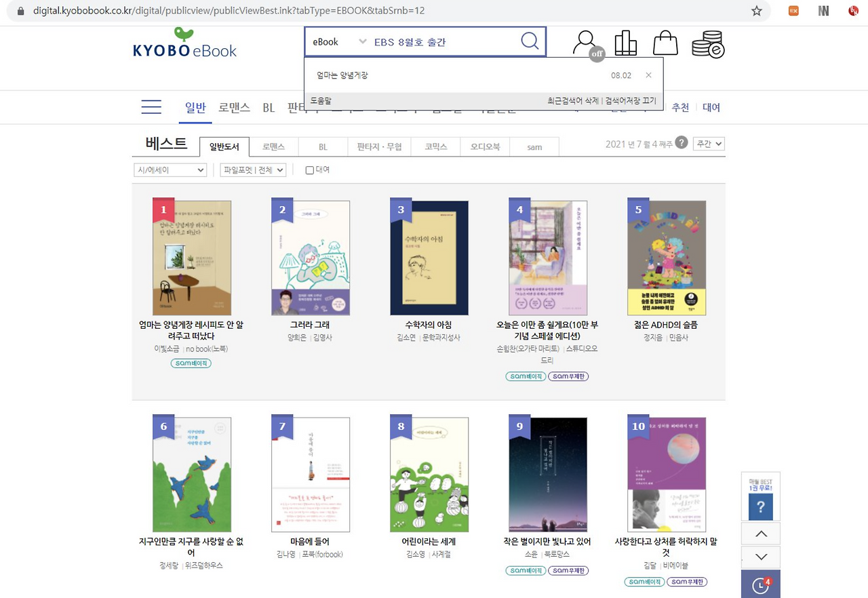The width and height of the screenshot is (868, 598).
Task: Open the user account login icon
Action: pos(586,45)
